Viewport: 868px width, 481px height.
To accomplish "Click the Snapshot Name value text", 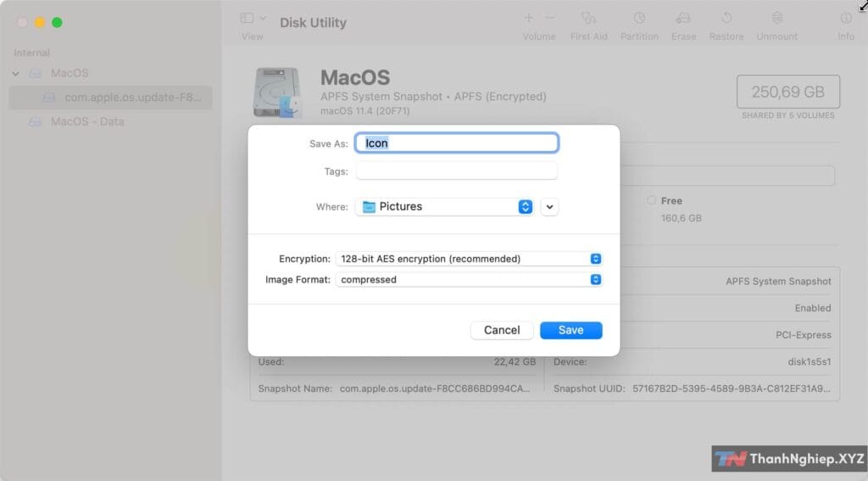I will point(435,389).
